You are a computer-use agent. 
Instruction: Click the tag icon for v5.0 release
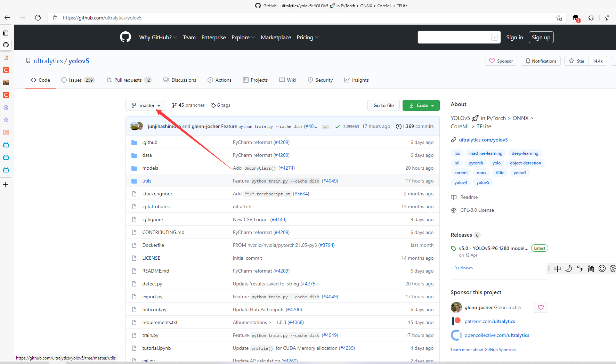[454, 249]
